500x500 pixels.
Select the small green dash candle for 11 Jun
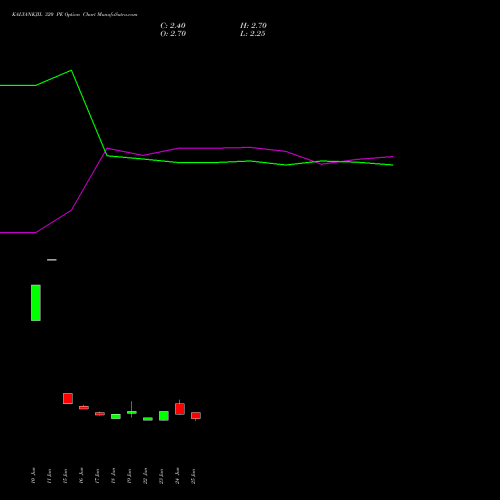tap(52, 260)
